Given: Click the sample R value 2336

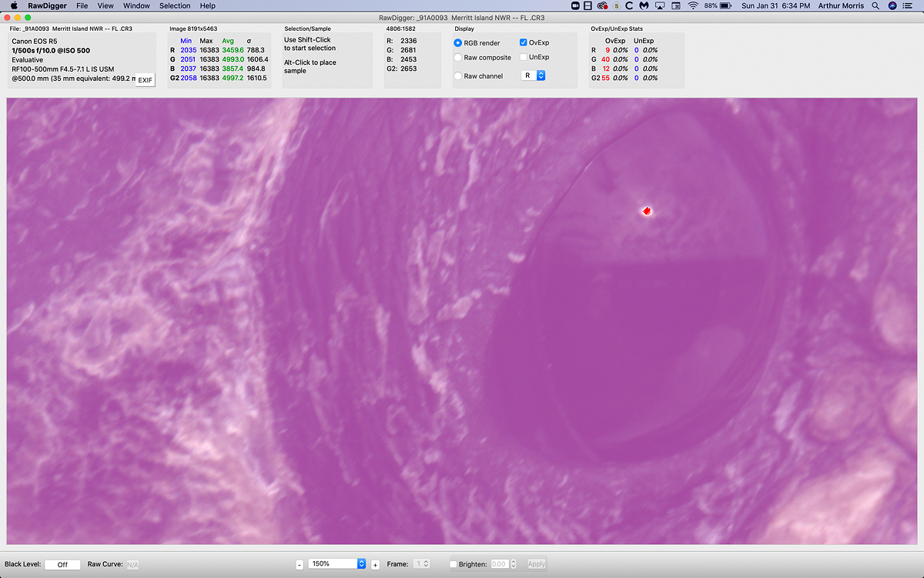Looking at the screenshot, I should click(409, 41).
